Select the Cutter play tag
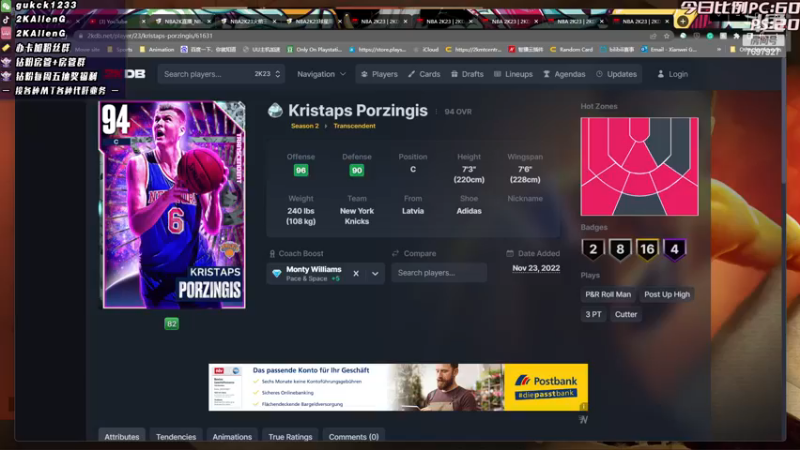 (x=626, y=314)
